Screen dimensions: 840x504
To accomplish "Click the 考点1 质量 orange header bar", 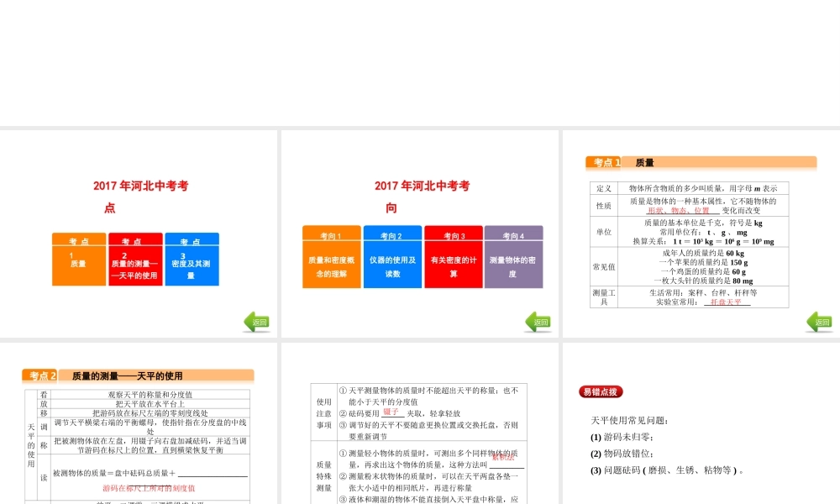I will [x=701, y=163].
